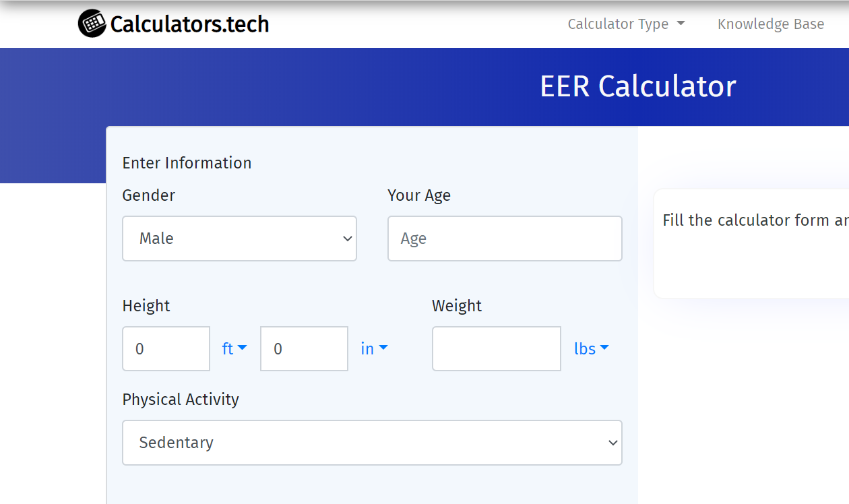Open the Gender dropdown showing Male
The image size is (849, 504).
pos(239,239)
